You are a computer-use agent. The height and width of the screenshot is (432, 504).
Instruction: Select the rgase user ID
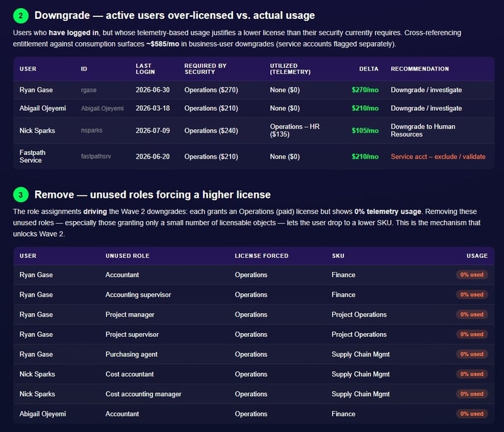pos(89,90)
